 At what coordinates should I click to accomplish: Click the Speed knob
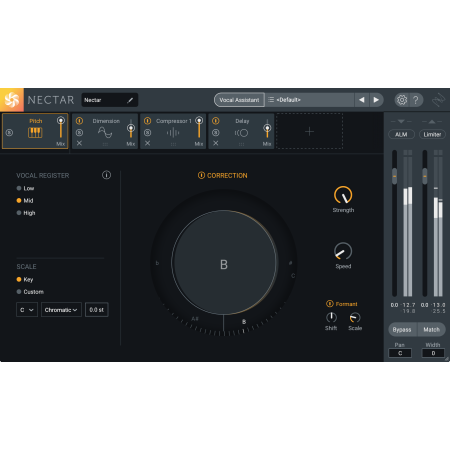coord(343,251)
